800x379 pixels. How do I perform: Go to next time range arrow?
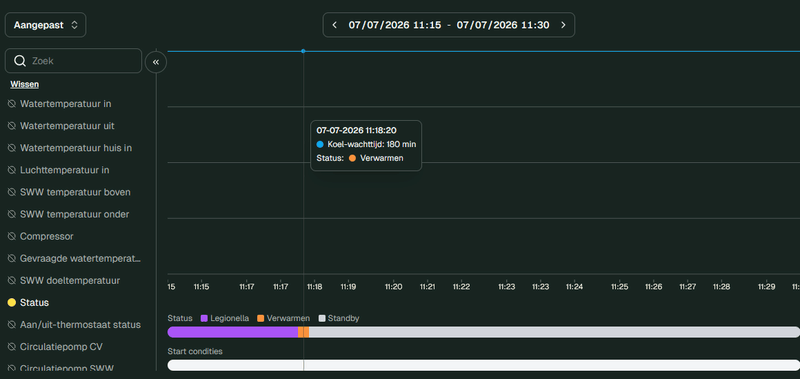click(x=563, y=25)
